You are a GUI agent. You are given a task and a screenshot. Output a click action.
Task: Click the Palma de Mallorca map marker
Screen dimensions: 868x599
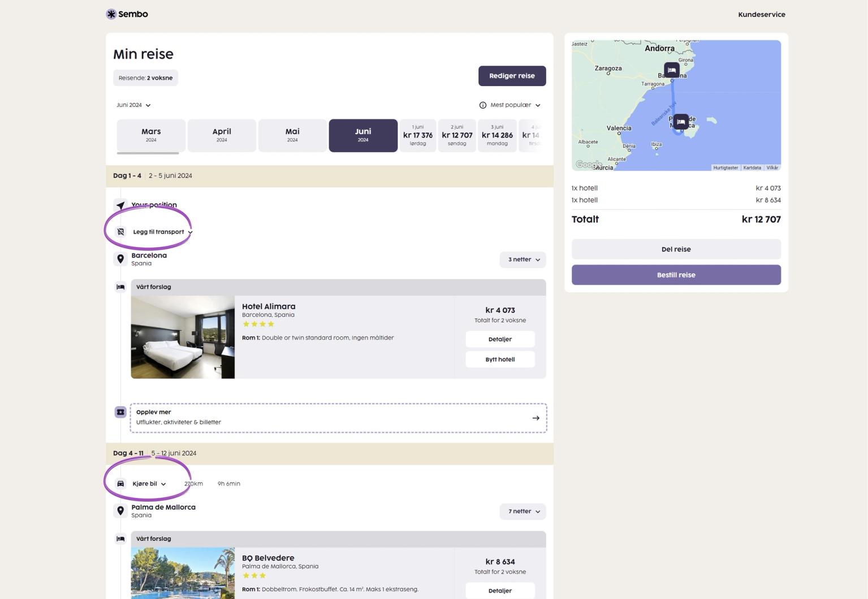[x=681, y=122]
